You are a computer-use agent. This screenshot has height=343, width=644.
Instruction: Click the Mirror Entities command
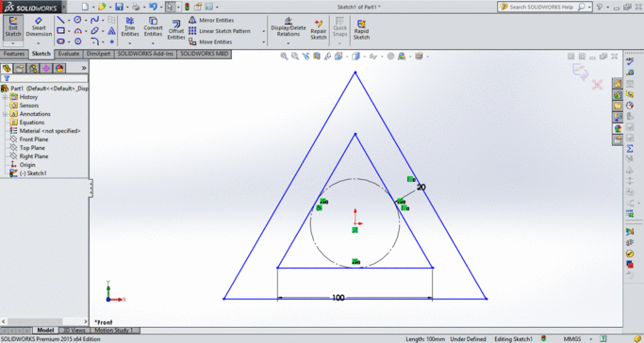coord(211,20)
